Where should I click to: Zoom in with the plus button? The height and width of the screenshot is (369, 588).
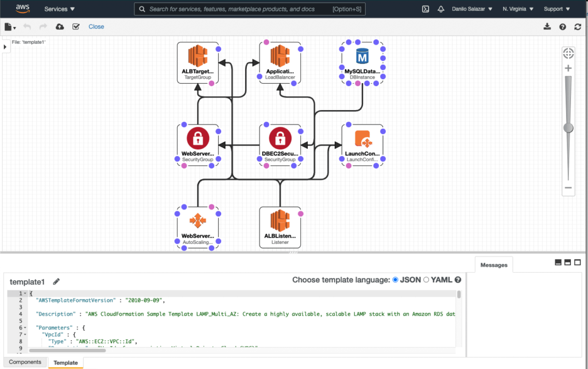pyautogui.click(x=568, y=68)
